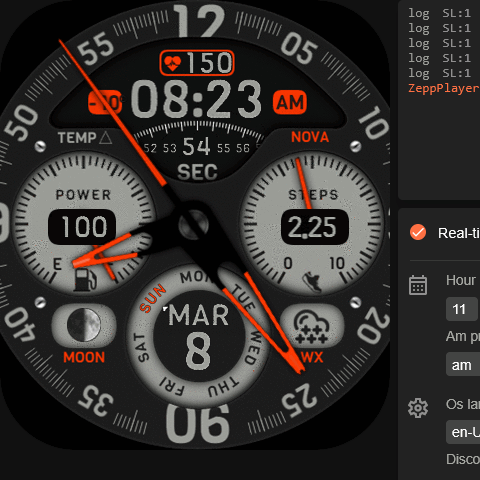Click the center pivot of the watch hands
This screenshot has height=480, width=480.
click(x=193, y=224)
